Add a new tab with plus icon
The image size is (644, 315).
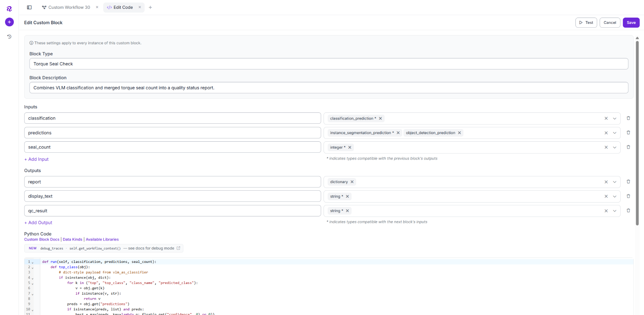coord(150,7)
